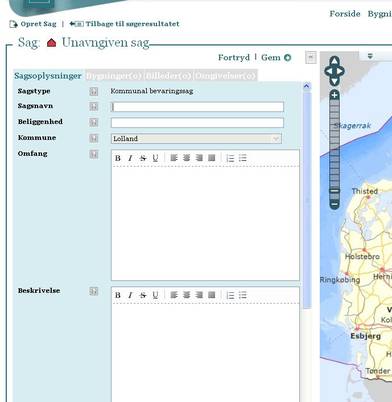Toggle bold in the Omfang editor
Image resolution: width=392 pixels, height=402 pixels.
[x=118, y=158]
